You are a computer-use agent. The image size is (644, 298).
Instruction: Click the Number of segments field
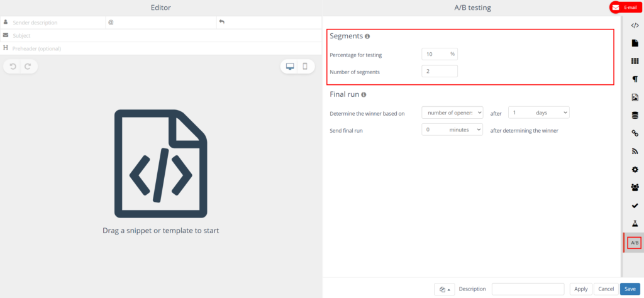440,72
